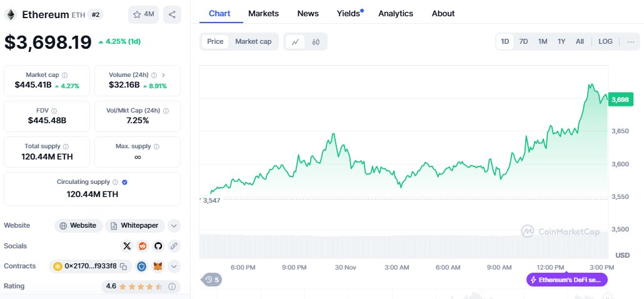Image resolution: width=644 pixels, height=299 pixels.
Task: Open Ethereum's Reddit community
Action: [143, 246]
